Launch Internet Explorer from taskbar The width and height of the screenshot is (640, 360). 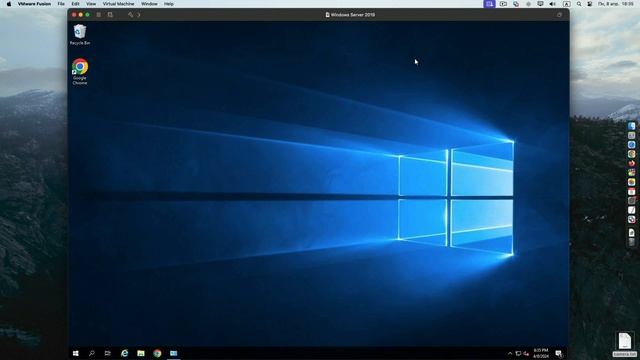(124, 353)
